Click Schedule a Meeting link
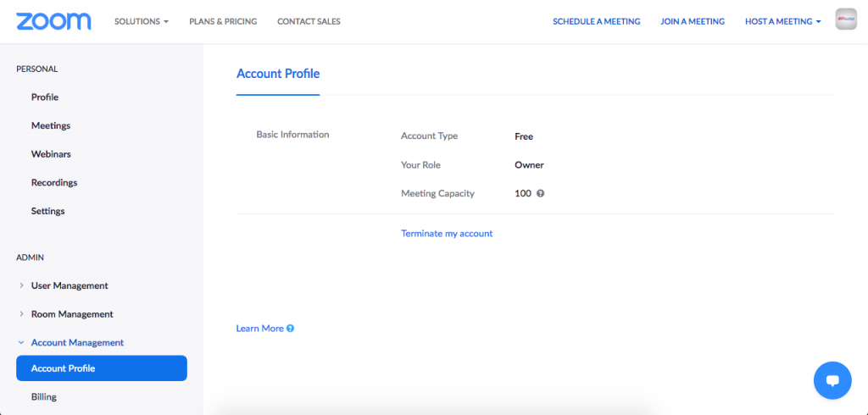 (x=597, y=21)
